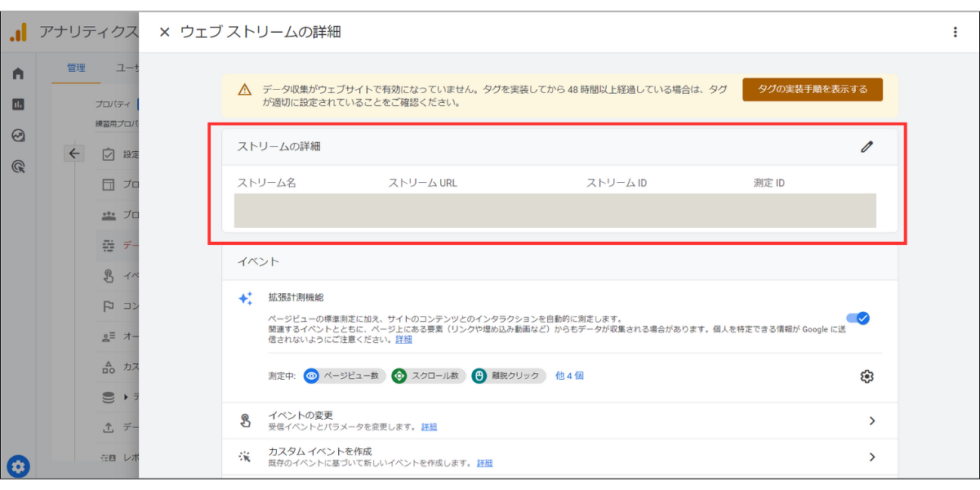The image size is (980, 490).
Task: Click the 離脱クリック chip
Action: pyautogui.click(x=509, y=376)
